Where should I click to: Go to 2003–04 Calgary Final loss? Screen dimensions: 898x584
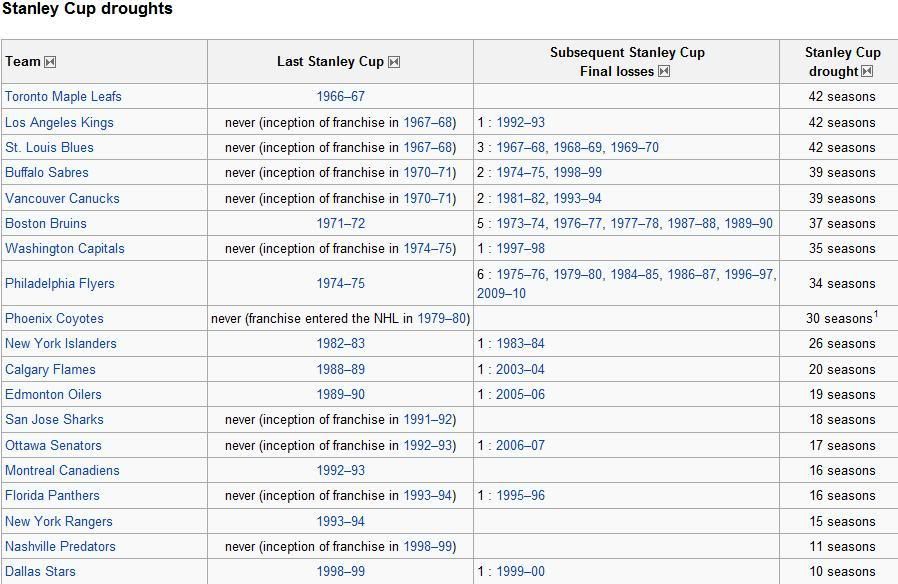[x=520, y=369]
